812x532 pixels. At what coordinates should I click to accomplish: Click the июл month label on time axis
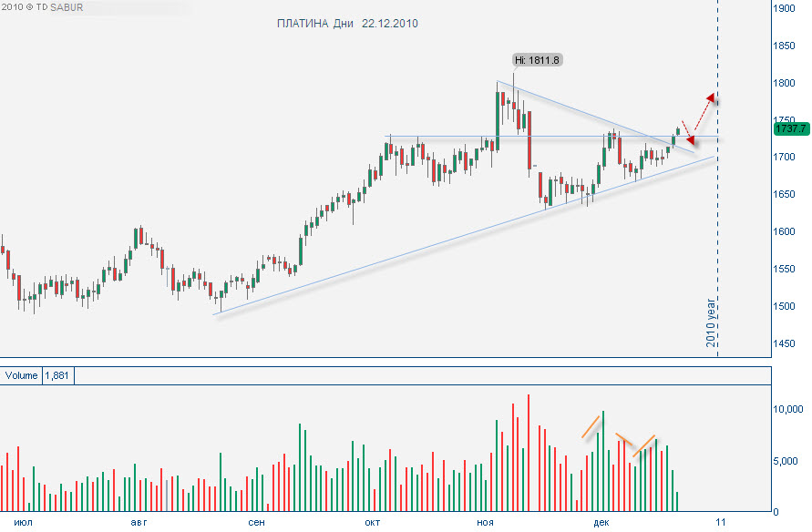coord(24,522)
